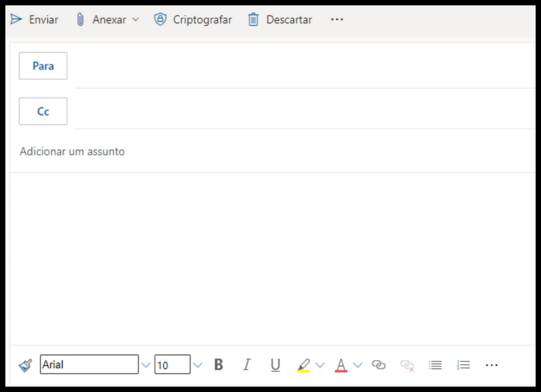Insert a numbered list
The image size is (541, 392).
(x=463, y=365)
